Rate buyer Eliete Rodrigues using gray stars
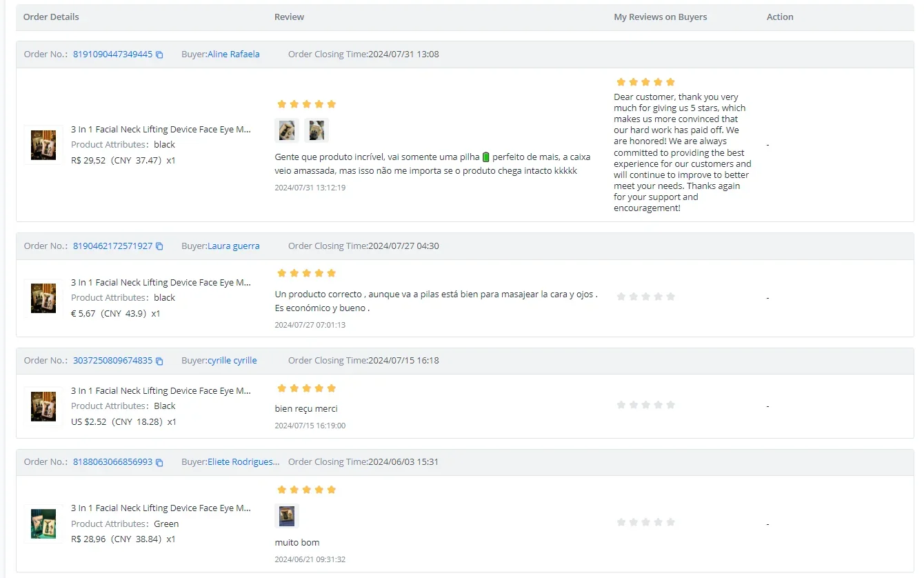The image size is (924, 578). coord(645,522)
